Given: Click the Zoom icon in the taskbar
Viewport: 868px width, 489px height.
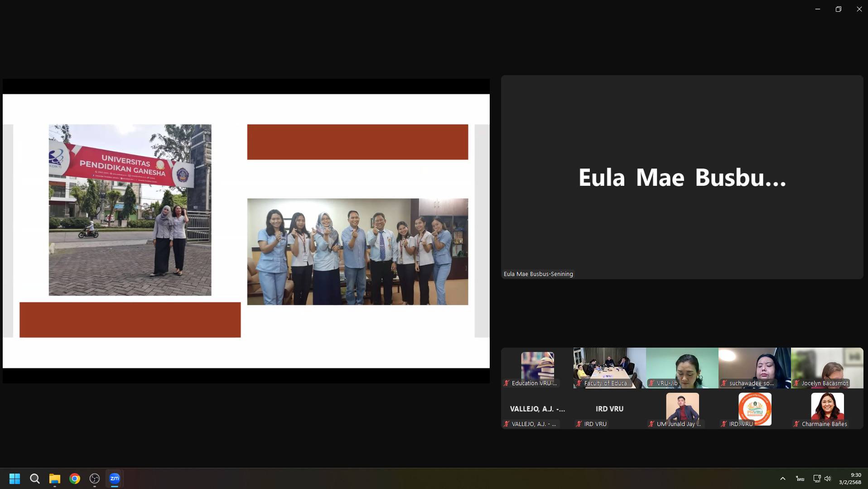Looking at the screenshot, I should point(115,479).
